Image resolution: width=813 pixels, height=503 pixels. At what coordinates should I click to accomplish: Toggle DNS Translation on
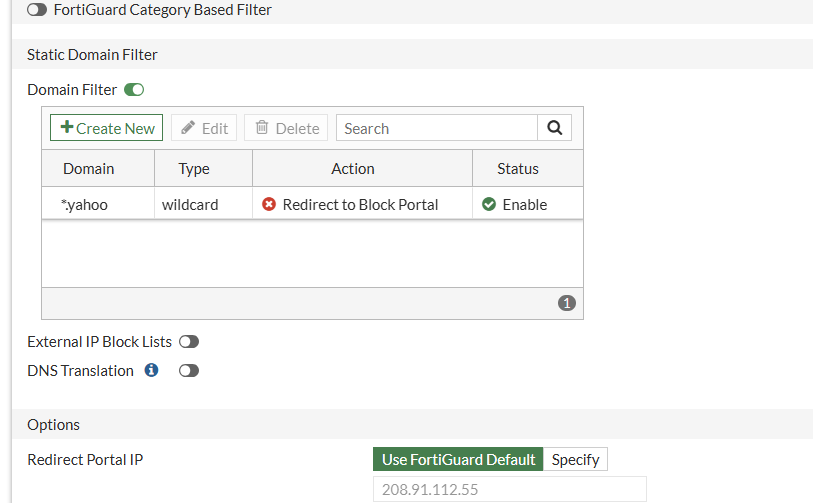click(x=189, y=371)
